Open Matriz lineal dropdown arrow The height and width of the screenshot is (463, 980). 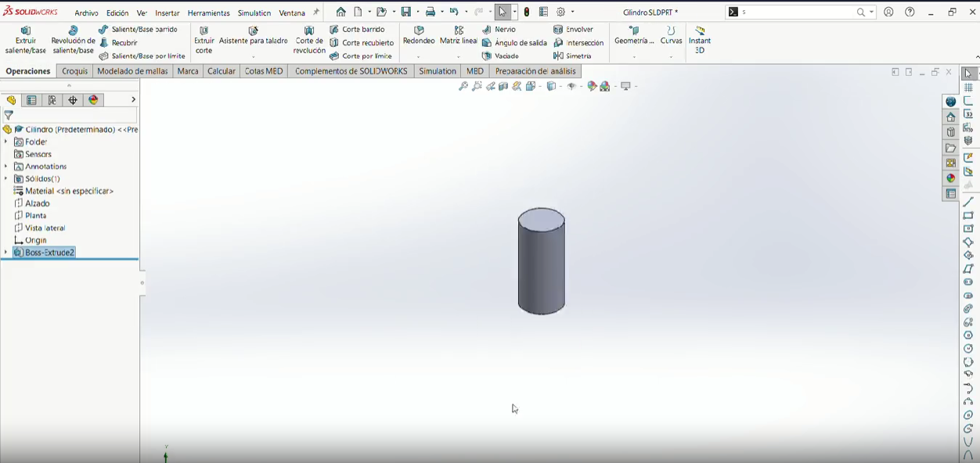pos(459,57)
